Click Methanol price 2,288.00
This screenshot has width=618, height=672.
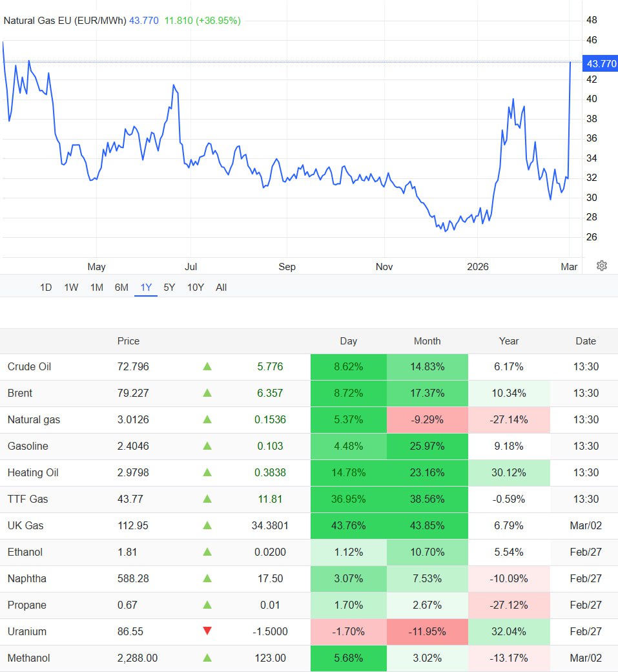(138, 658)
